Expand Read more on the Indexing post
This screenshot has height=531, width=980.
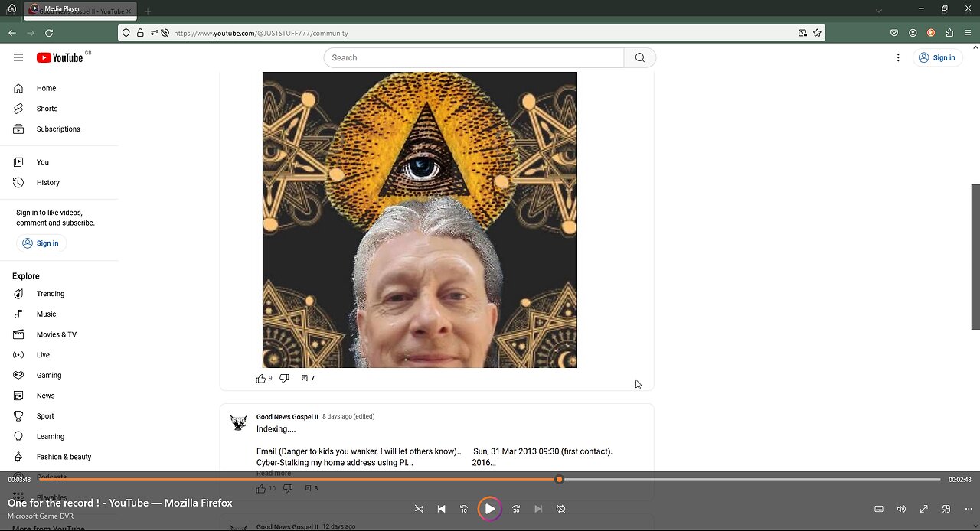(x=273, y=474)
